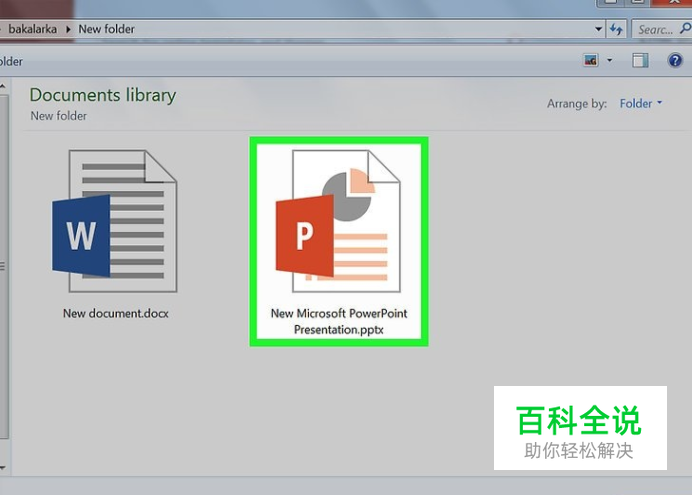Screen dimensions: 692x495
Task: Click the navigation pane vertical scrollbar thumb
Action: [x=4, y=267]
